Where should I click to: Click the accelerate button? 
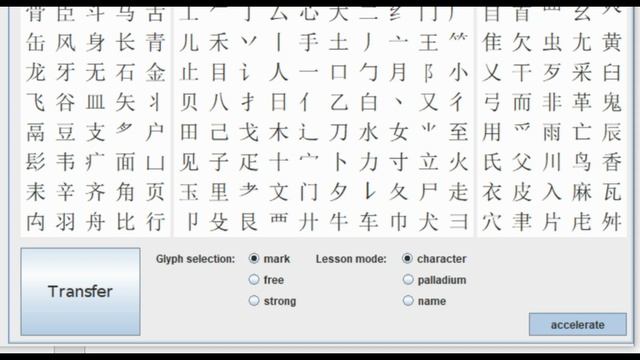tap(578, 324)
